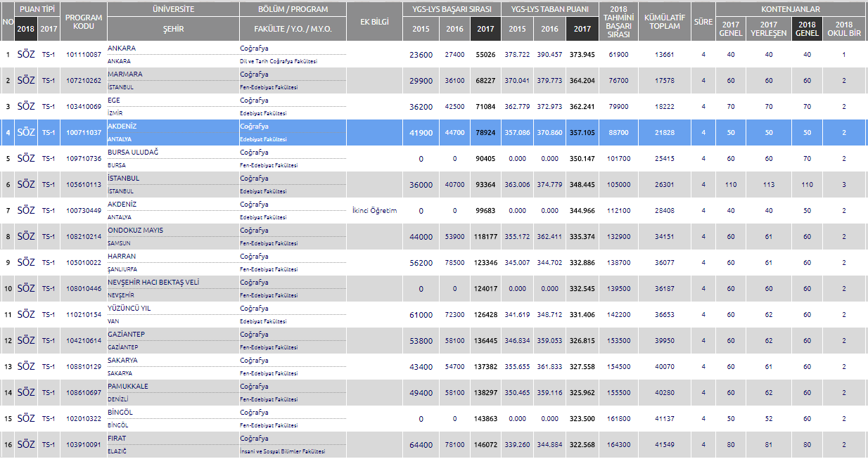Open the PAMUKKALE university link
Viewport: 868px width, 459px height.
127,387
